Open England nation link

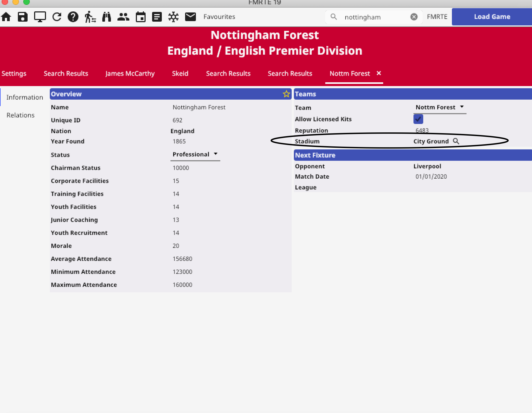click(x=182, y=131)
